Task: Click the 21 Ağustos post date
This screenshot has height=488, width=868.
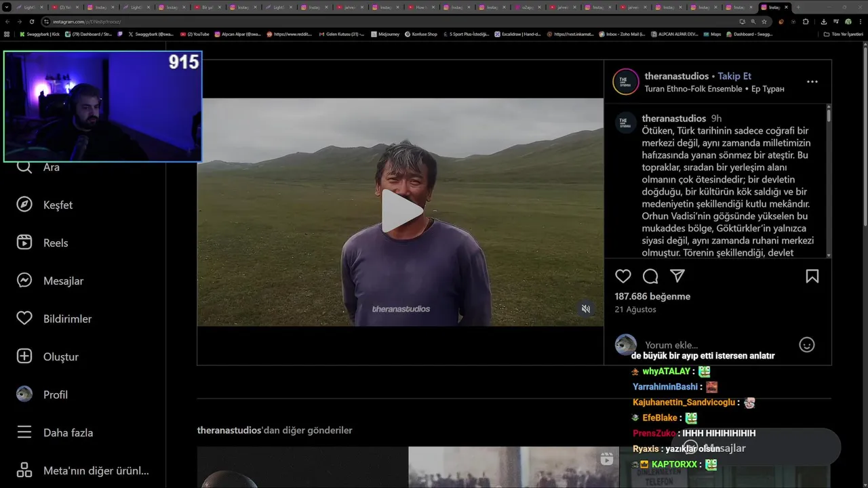Action: click(635, 309)
